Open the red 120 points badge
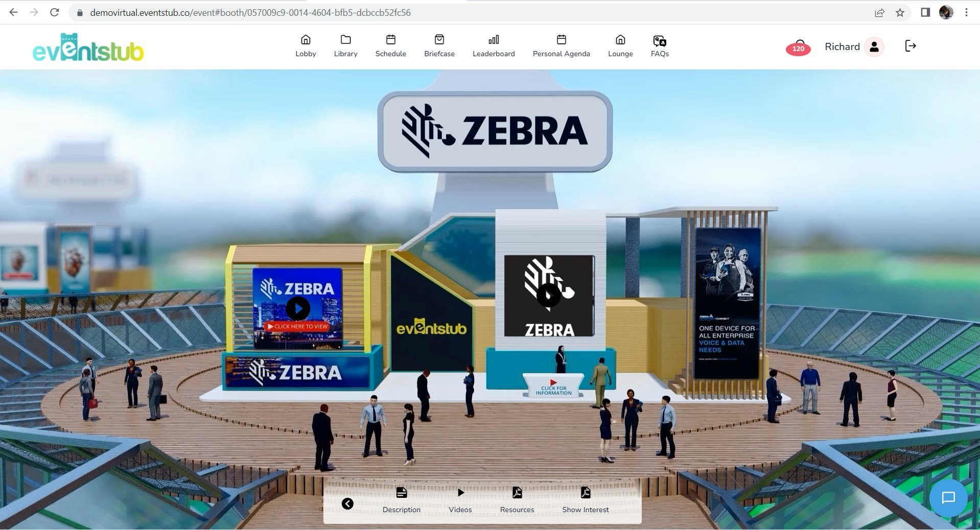 tap(798, 48)
